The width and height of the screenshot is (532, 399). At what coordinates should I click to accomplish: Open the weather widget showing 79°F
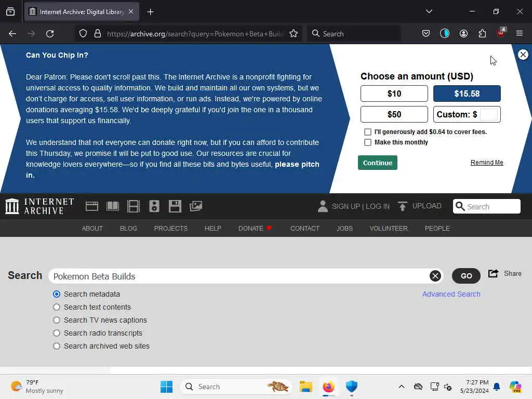coord(37,387)
